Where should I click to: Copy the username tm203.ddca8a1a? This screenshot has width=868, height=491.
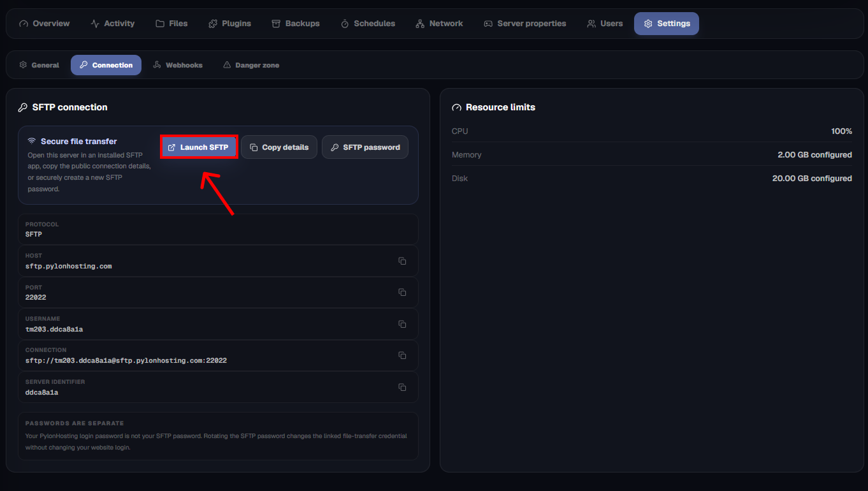(402, 324)
